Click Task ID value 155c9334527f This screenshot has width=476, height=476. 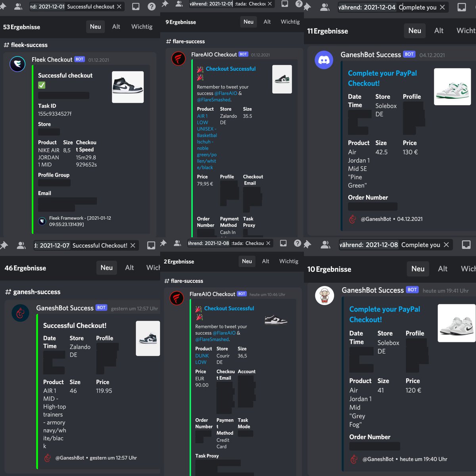pyautogui.click(x=55, y=114)
